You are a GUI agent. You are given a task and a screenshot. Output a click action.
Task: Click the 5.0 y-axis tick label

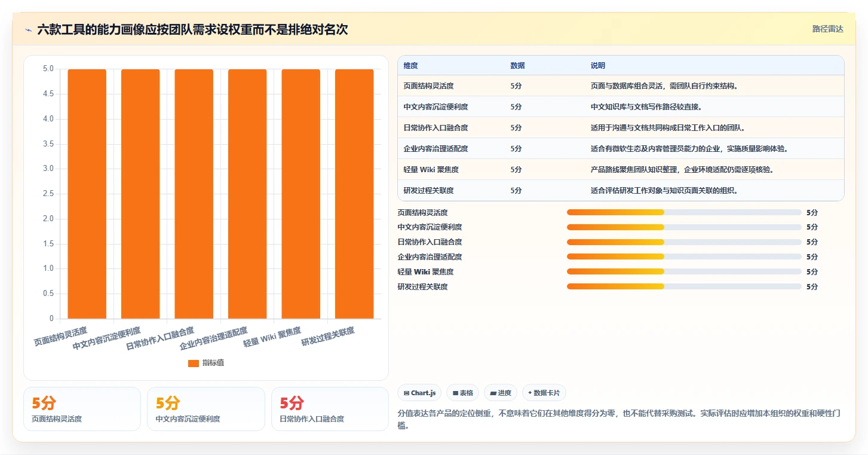pyautogui.click(x=48, y=69)
